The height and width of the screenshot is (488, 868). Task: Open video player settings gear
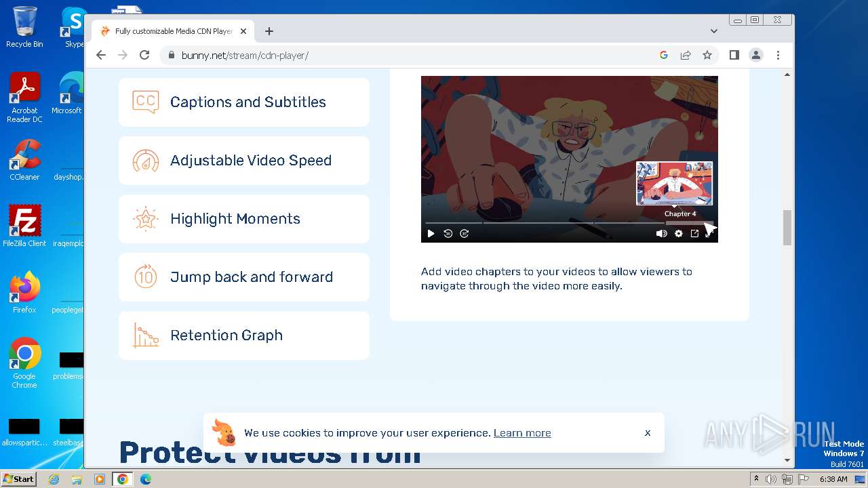coord(679,233)
